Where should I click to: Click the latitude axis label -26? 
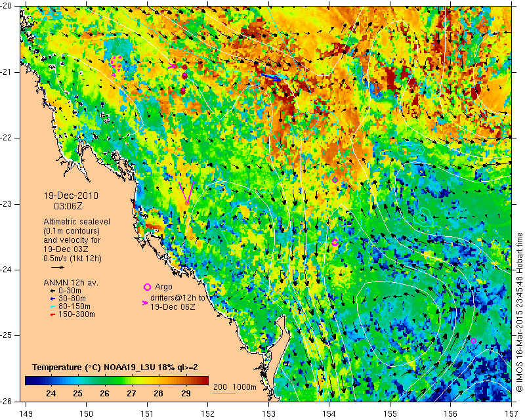point(7,401)
